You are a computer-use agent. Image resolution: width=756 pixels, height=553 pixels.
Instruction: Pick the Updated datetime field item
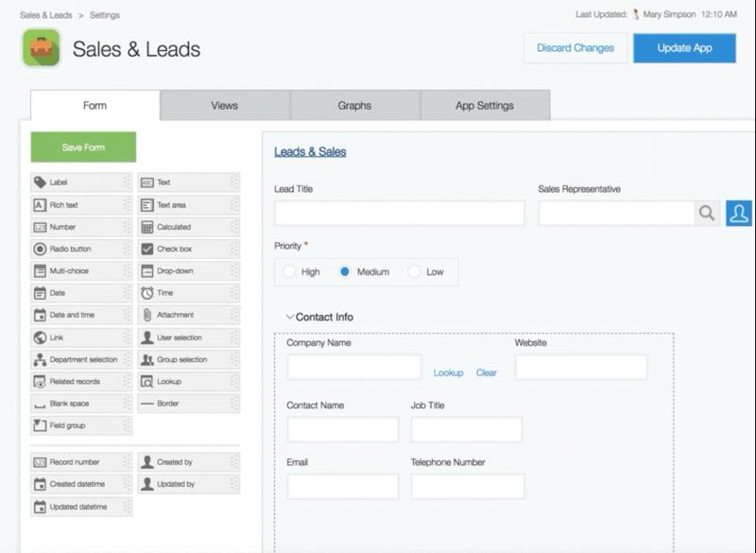click(x=81, y=507)
